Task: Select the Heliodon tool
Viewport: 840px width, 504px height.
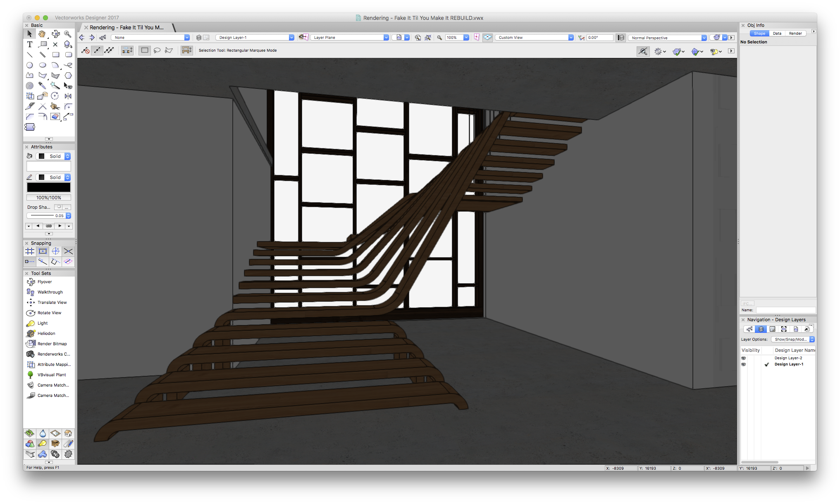Action: [46, 333]
